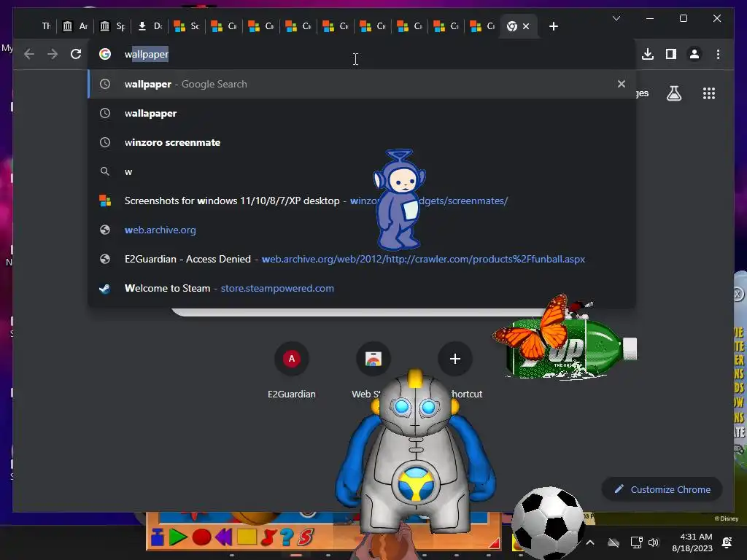747x560 pixels.
Task: Go back with the browser back arrow
Action: [29, 54]
